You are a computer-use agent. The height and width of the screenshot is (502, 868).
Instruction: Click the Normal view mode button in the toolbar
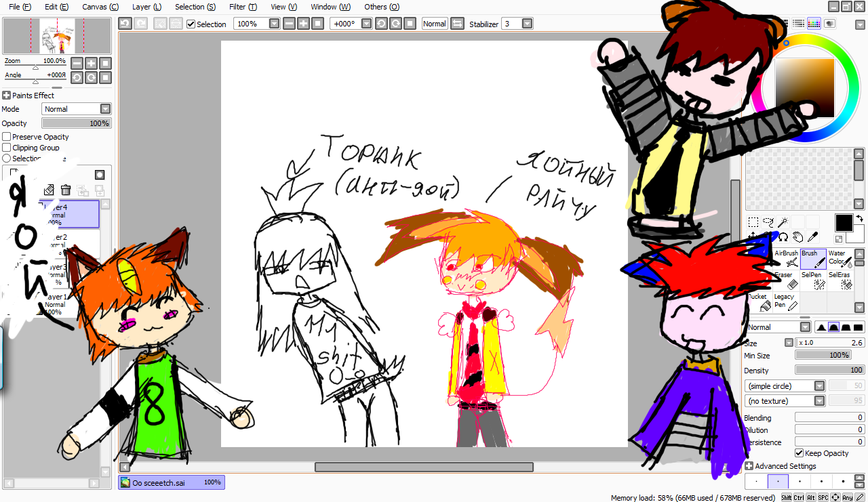coord(434,23)
